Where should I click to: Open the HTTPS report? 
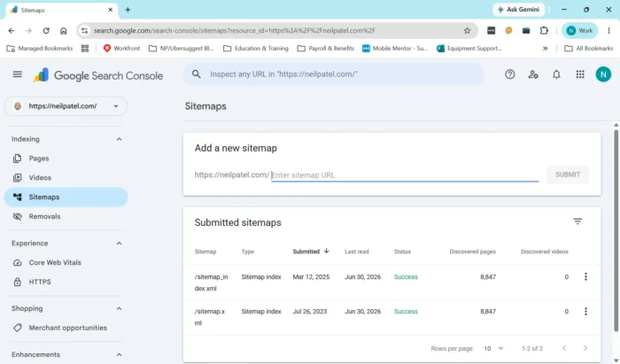[66, 282]
